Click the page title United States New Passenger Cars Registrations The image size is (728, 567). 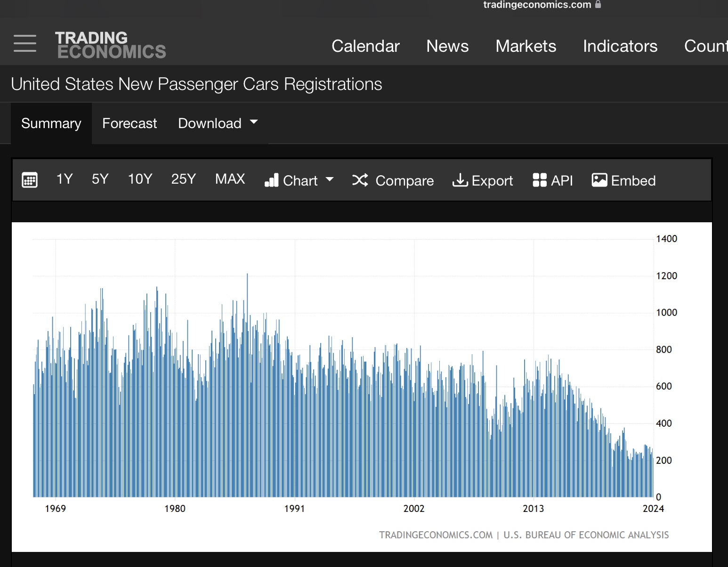pos(196,84)
